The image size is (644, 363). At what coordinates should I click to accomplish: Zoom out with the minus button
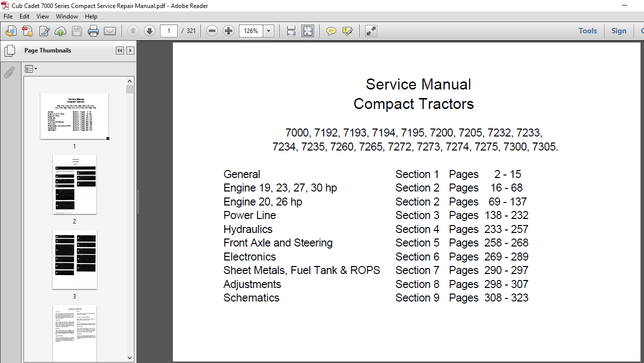[212, 31]
